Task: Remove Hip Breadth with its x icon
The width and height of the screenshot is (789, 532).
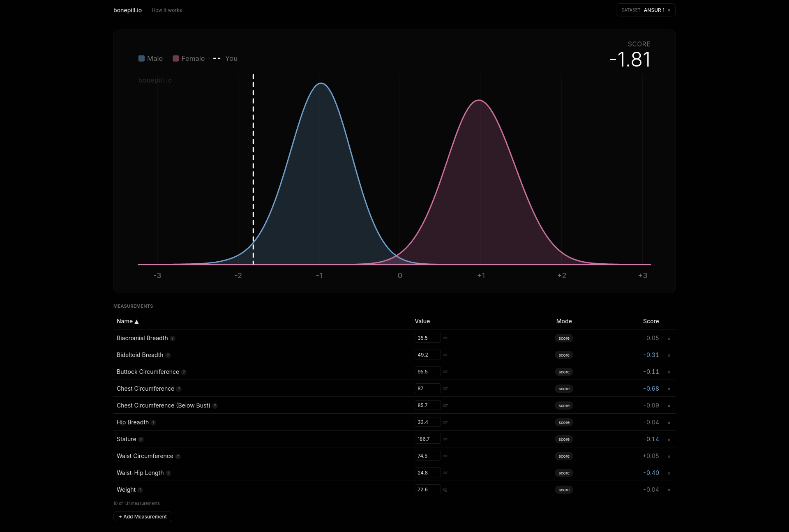Action: coord(669,423)
